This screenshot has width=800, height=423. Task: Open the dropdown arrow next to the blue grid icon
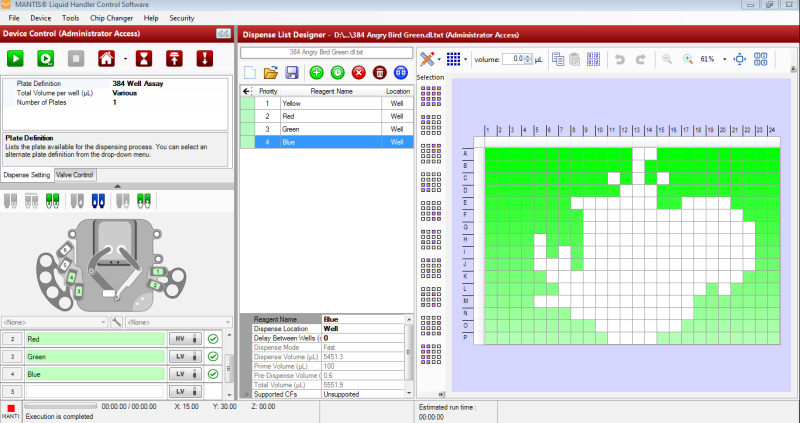(x=465, y=60)
